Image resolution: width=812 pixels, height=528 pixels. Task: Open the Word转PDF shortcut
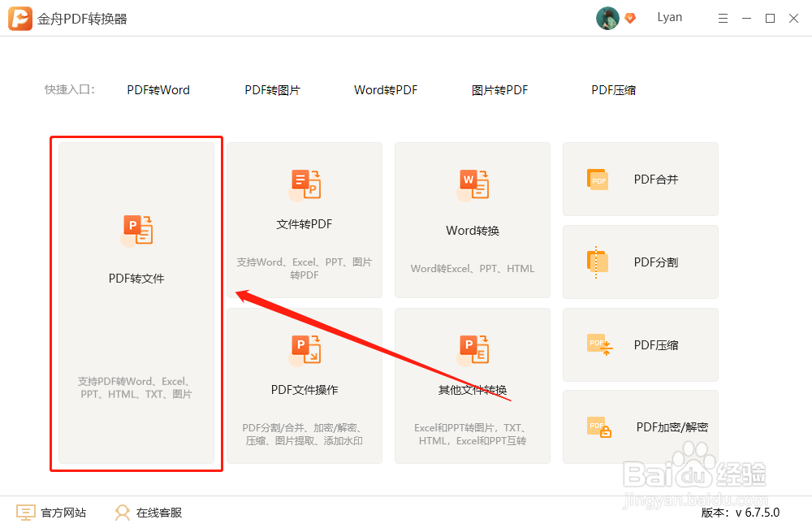386,90
